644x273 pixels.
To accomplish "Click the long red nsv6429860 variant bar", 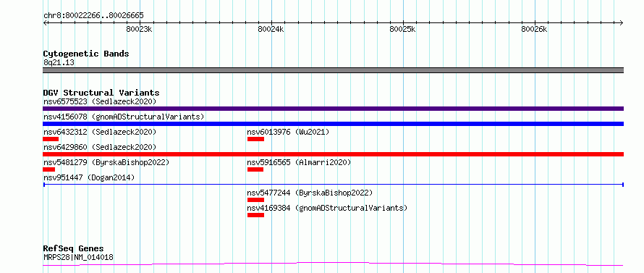I will point(333,154).
